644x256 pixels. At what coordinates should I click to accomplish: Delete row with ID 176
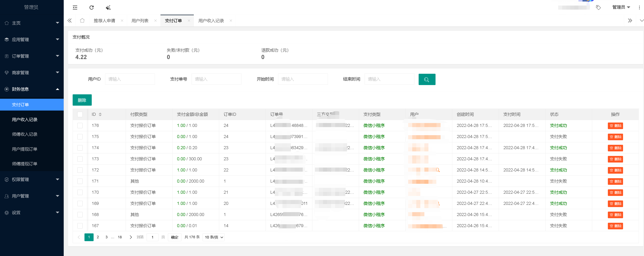(x=615, y=126)
